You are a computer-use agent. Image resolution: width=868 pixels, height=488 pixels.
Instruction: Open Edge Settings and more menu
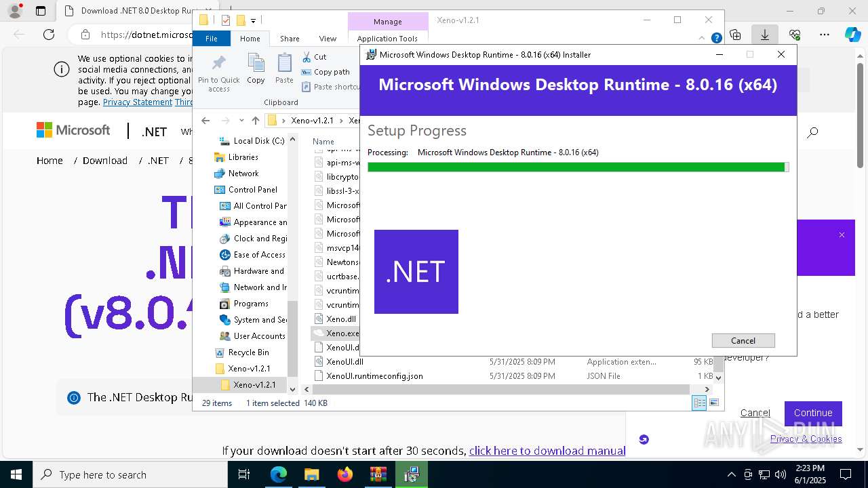(825, 35)
